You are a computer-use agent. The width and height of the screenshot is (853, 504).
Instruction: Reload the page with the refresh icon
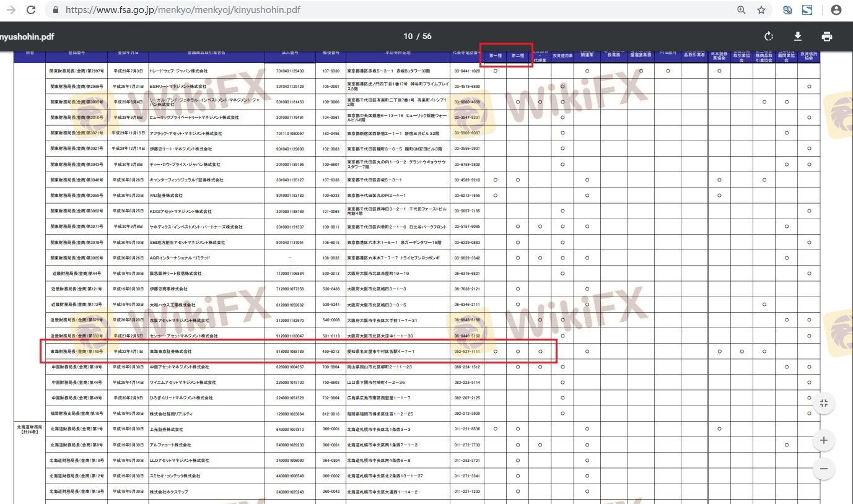[x=31, y=10]
